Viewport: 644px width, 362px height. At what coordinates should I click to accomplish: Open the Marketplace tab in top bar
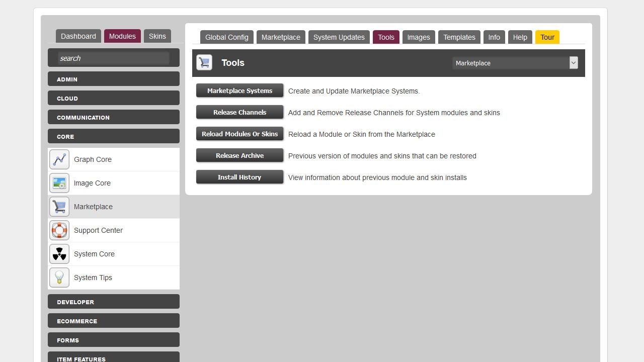tap(281, 37)
